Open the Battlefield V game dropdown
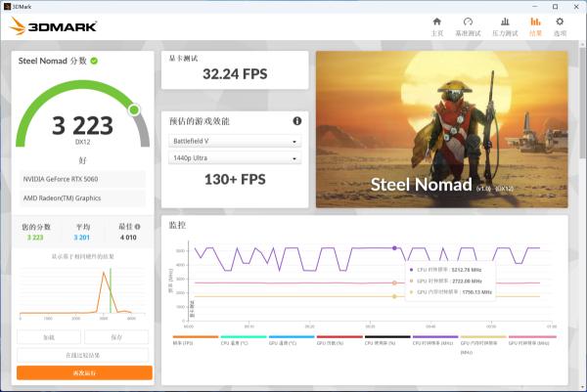This screenshot has height=392, width=587. [235, 141]
